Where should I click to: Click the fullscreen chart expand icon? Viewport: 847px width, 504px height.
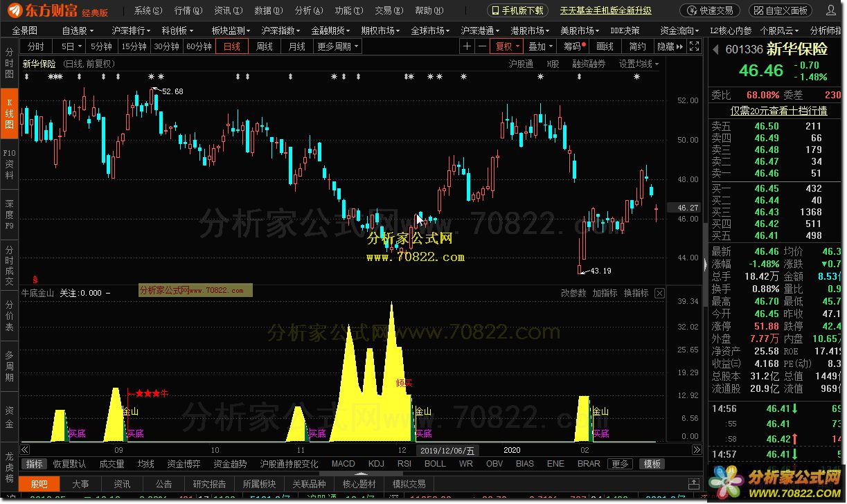[695, 46]
